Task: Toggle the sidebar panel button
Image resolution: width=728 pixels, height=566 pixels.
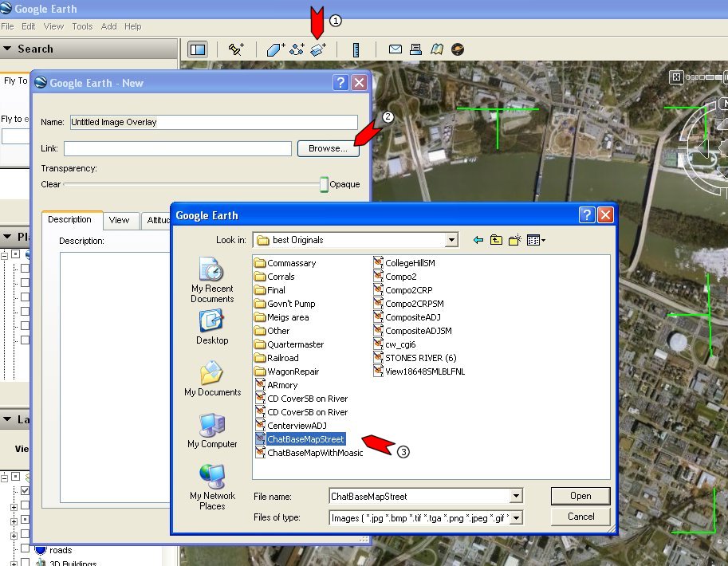Action: tap(197, 49)
